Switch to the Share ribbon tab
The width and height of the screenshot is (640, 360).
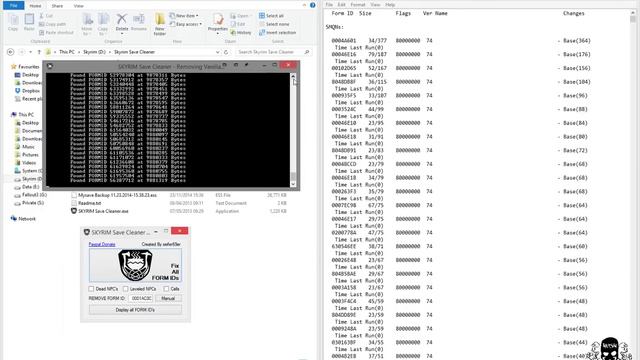click(57, 6)
